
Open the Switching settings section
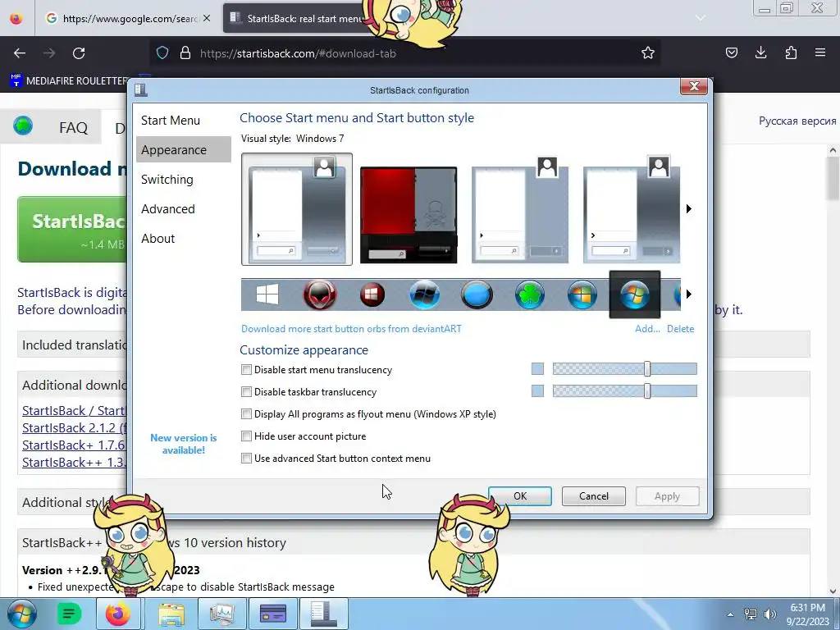click(167, 180)
